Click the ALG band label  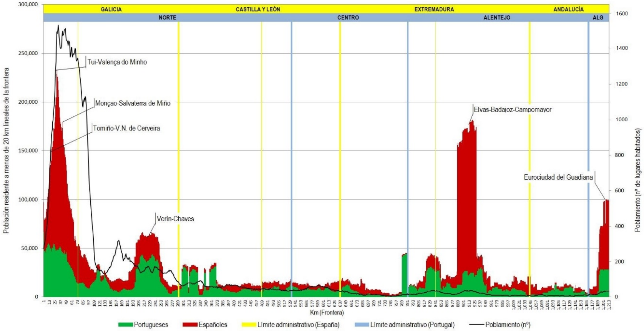pyautogui.click(x=598, y=18)
